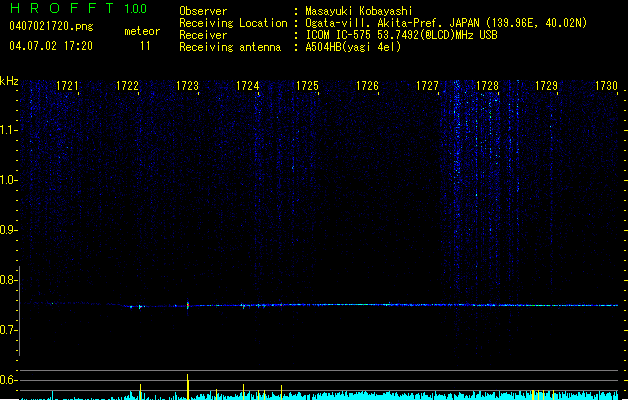Click the meteor label
Image resolution: width=629 pixels, height=400 pixels.
(142, 31)
